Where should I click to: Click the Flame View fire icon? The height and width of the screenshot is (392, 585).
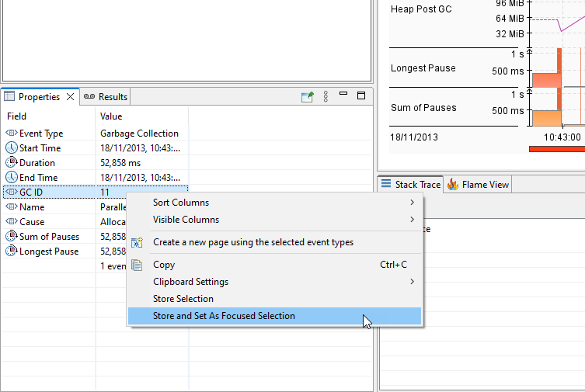[453, 185]
